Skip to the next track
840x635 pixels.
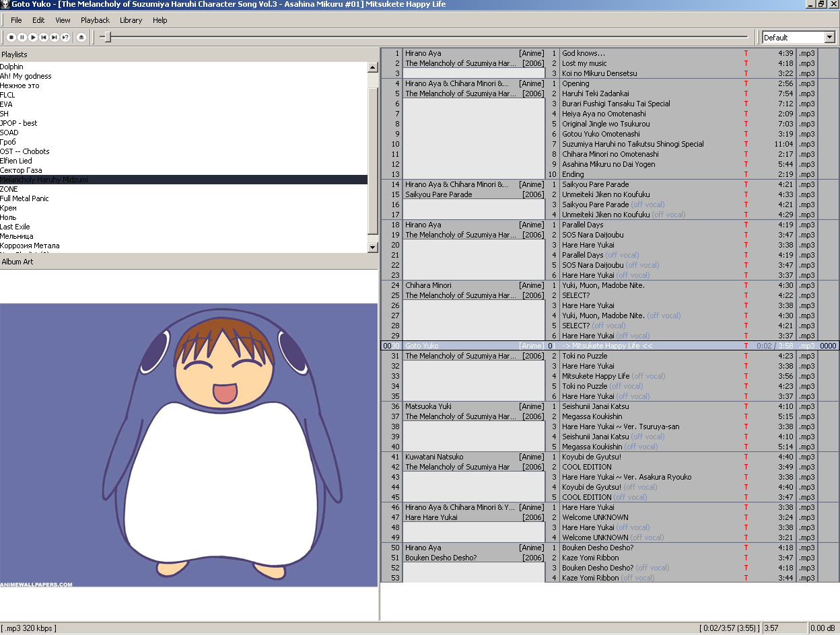55,38
